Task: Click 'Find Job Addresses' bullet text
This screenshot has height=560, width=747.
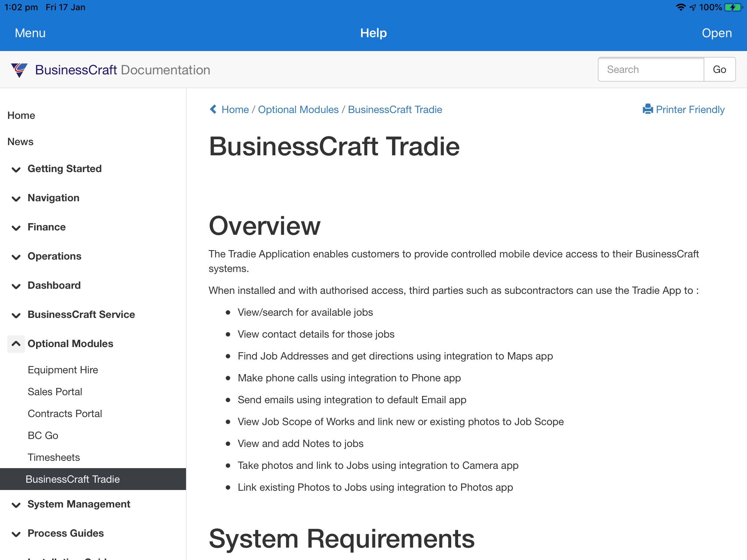Action: pos(395,356)
